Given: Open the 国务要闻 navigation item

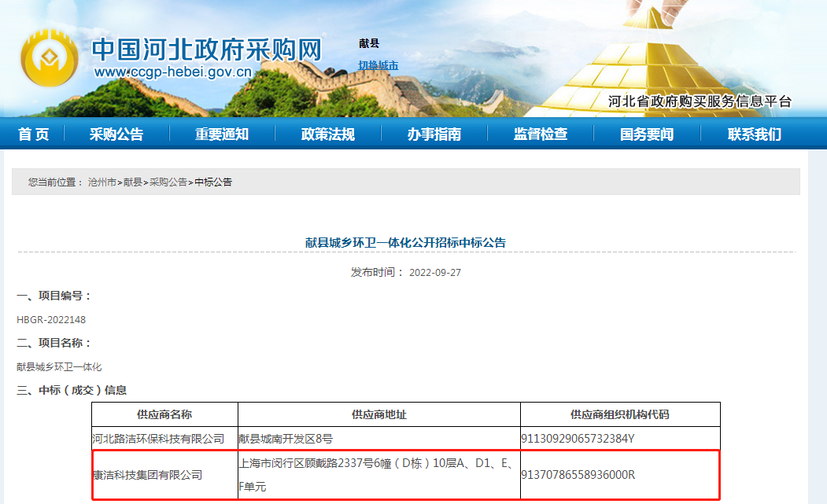Looking at the screenshot, I should click(647, 134).
